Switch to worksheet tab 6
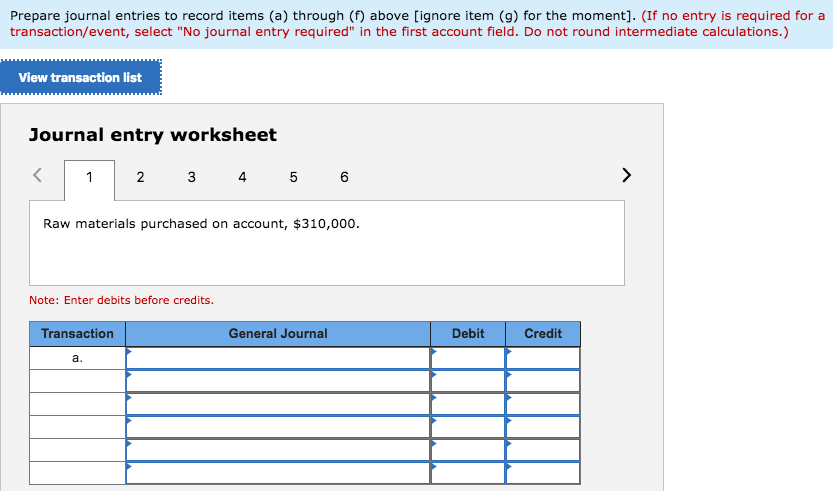The width and height of the screenshot is (833, 491). (x=344, y=177)
